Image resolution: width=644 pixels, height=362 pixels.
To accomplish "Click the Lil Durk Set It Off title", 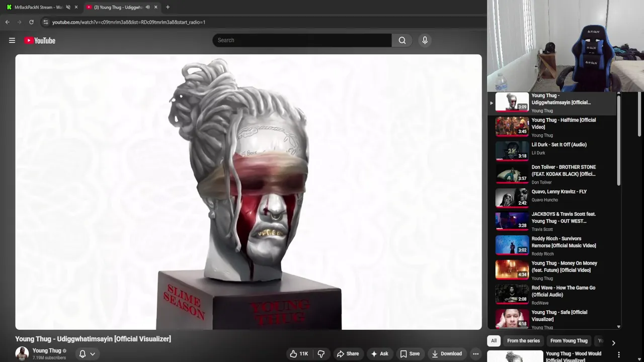I will 559,145.
